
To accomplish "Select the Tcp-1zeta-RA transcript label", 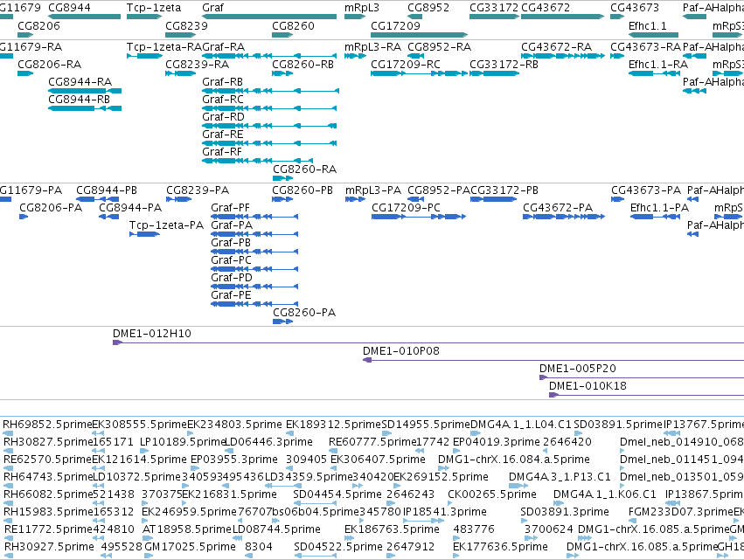I will (164, 47).
